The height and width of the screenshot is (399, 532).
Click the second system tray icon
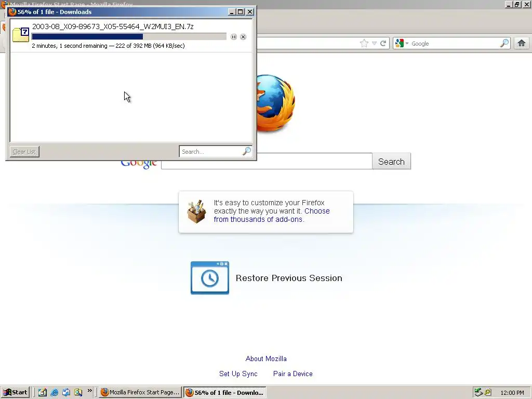click(488, 392)
